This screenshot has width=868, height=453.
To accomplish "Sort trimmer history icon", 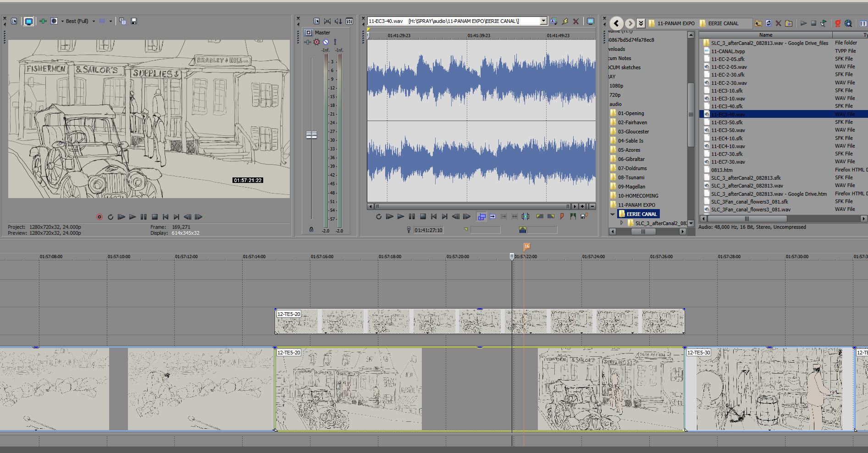I will 554,21.
